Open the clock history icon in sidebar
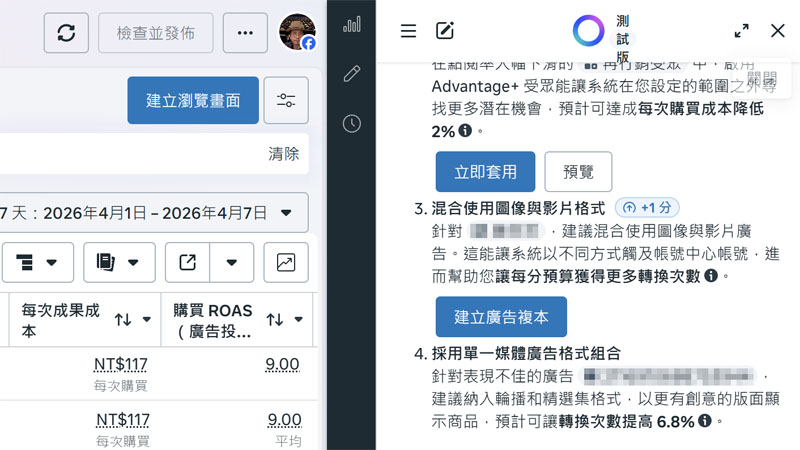Screen dimensions: 800x450 (x=351, y=124)
